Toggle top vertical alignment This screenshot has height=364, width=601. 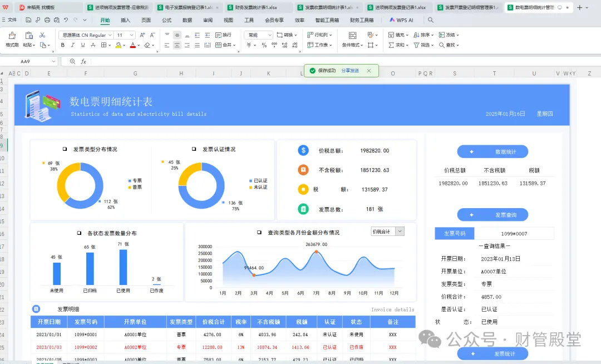click(167, 35)
